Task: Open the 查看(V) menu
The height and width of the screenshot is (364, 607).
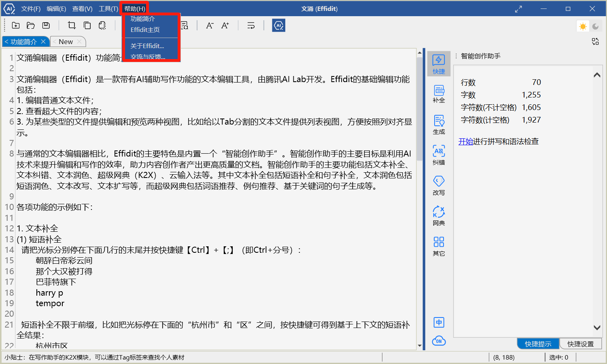Action: pyautogui.click(x=83, y=8)
